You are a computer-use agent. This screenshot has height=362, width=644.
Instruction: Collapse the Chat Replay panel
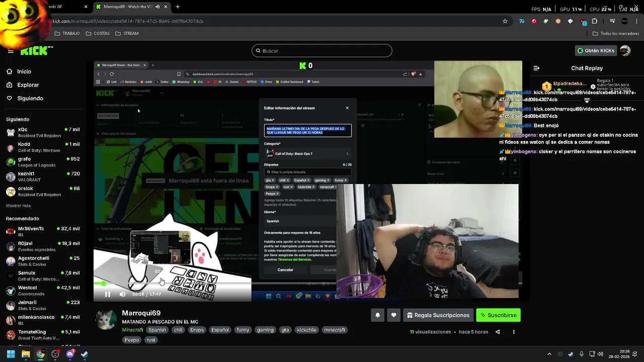[536, 68]
